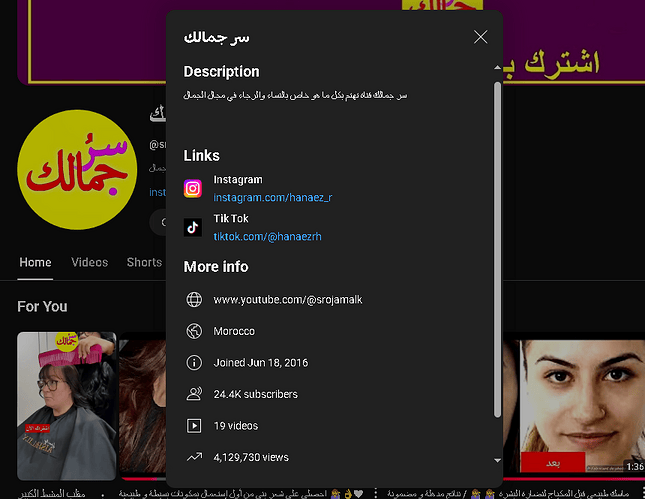The image size is (645, 499).
Task: Click the Instagram logo icon
Action: (x=193, y=189)
